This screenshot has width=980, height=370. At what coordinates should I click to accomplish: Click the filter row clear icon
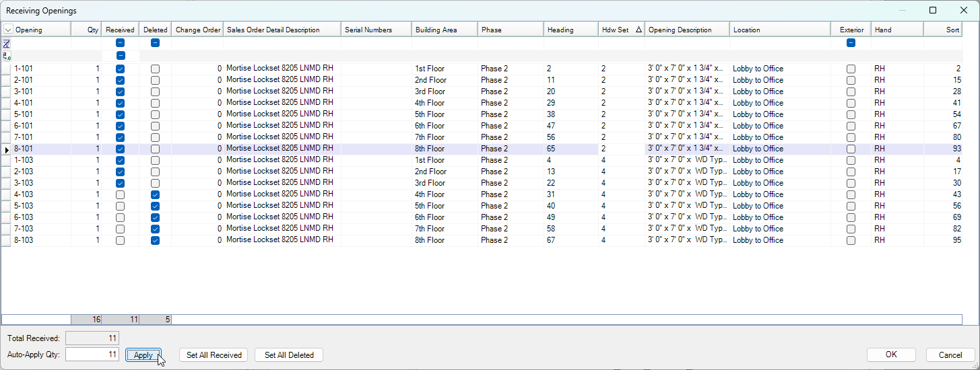7,43
